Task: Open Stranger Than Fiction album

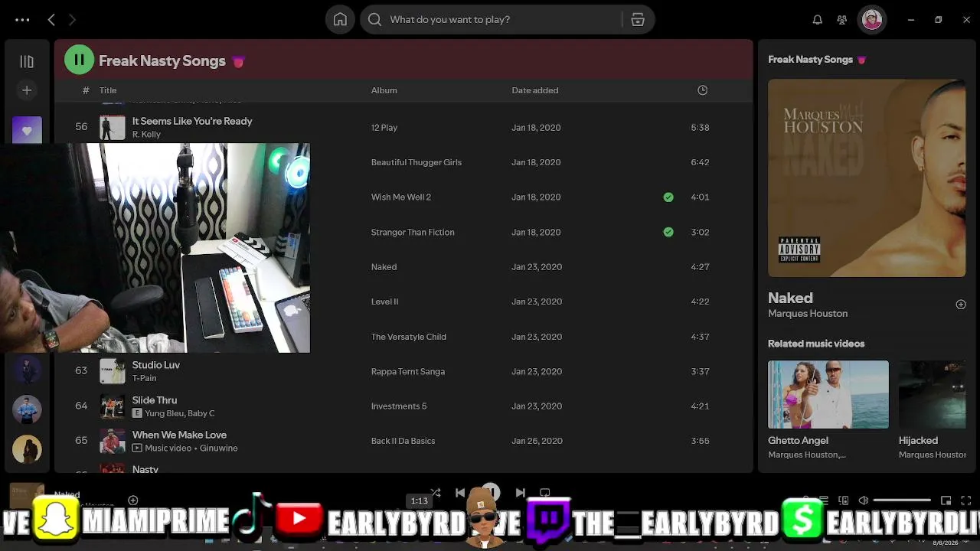Action: (412, 232)
